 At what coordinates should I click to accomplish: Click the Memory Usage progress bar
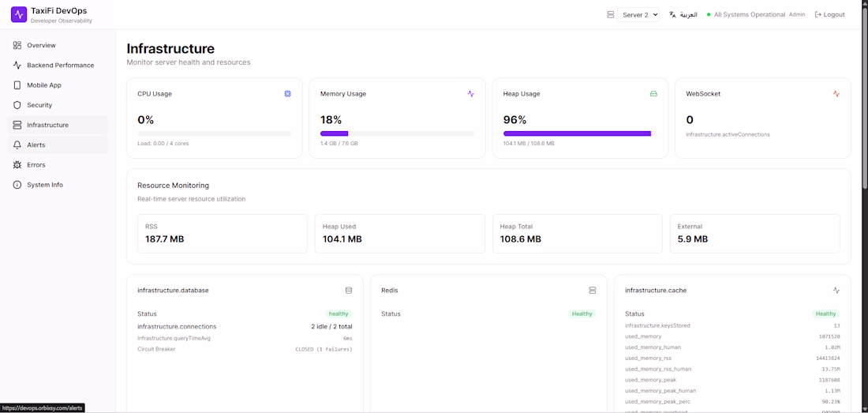point(397,133)
